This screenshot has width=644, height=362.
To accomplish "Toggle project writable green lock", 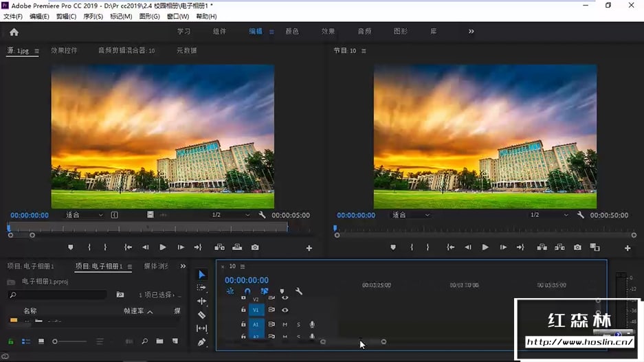I will [x=11, y=341].
